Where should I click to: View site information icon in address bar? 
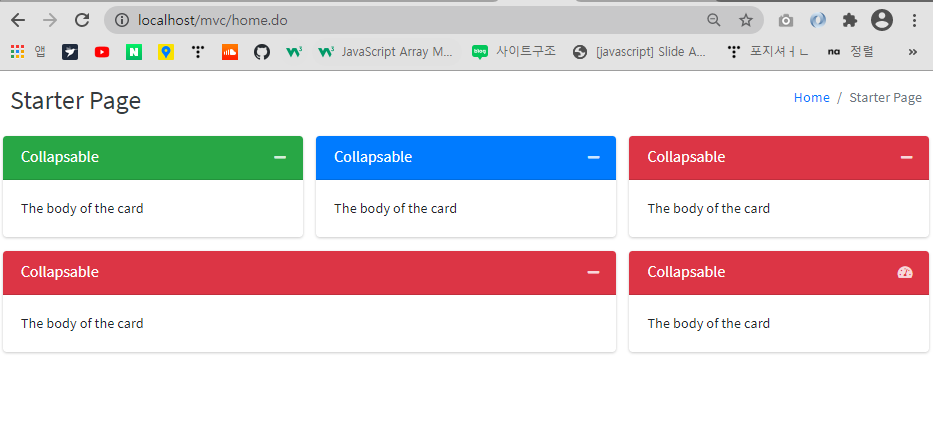click(x=121, y=20)
